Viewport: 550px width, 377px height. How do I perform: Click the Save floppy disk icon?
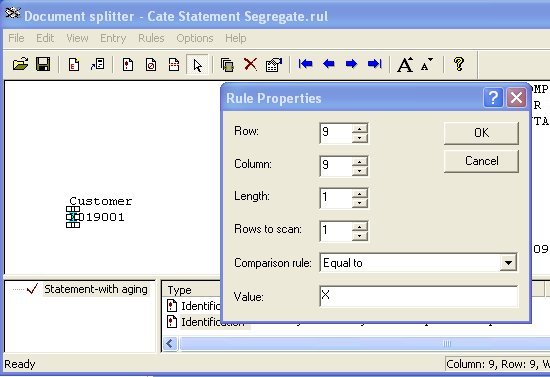point(43,64)
